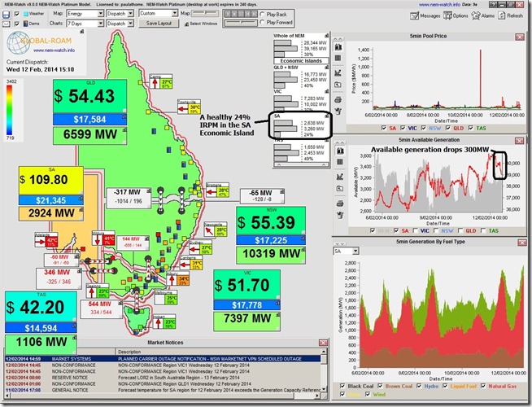The height and width of the screenshot is (407, 532).
Task: Uncheck TAS in 5min Pool Price legend
Action: pos(471,128)
